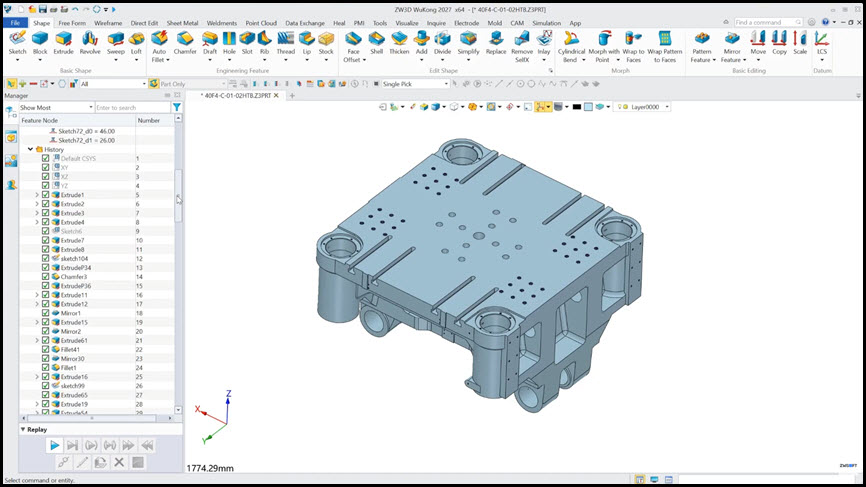Select the Copy tool

[779, 43]
